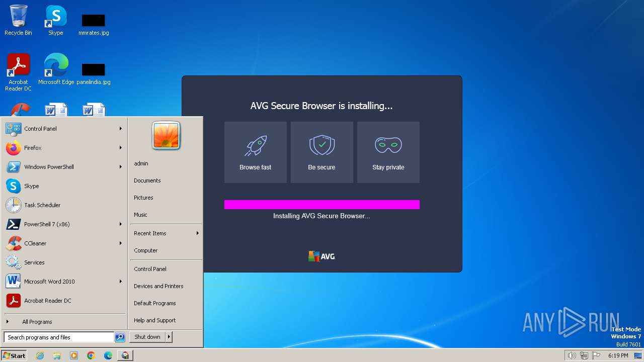644x362 pixels.
Task: Expand Windows PowerShell jump list arrow
Action: tap(121, 167)
